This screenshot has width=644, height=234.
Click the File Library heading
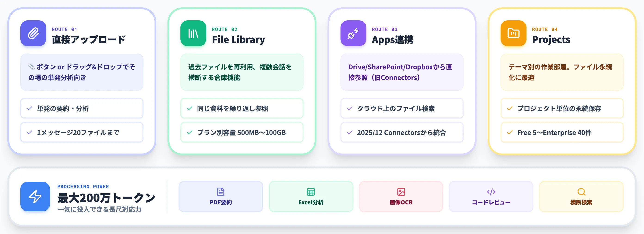click(x=238, y=40)
